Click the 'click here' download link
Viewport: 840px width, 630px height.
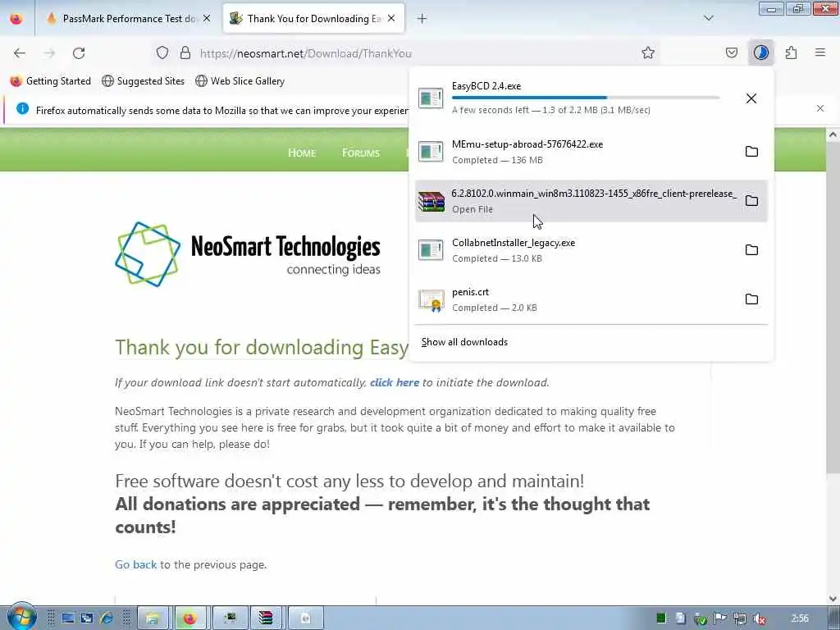point(395,382)
